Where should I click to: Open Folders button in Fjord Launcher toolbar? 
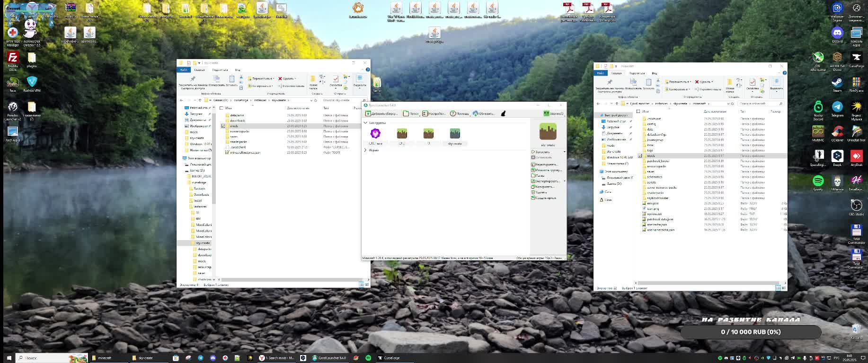(410, 113)
